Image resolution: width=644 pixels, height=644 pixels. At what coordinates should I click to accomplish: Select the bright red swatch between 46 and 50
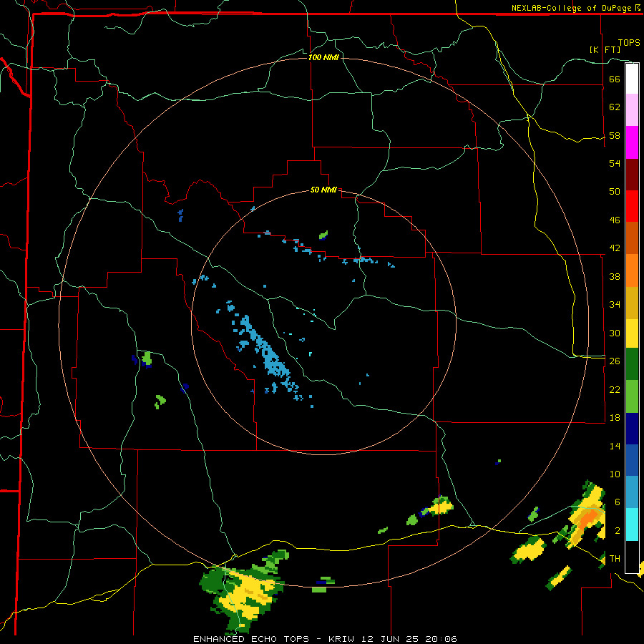pos(632,206)
